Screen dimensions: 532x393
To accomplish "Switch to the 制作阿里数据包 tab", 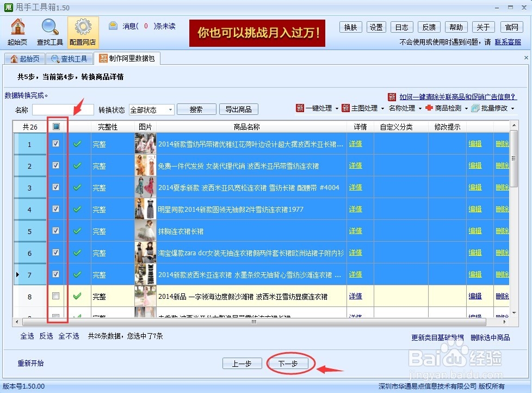I will [x=127, y=58].
